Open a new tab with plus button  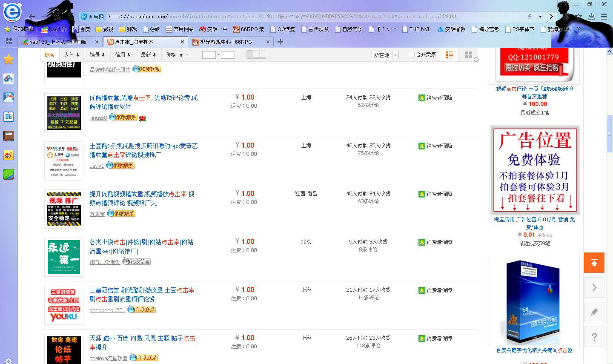tap(280, 42)
